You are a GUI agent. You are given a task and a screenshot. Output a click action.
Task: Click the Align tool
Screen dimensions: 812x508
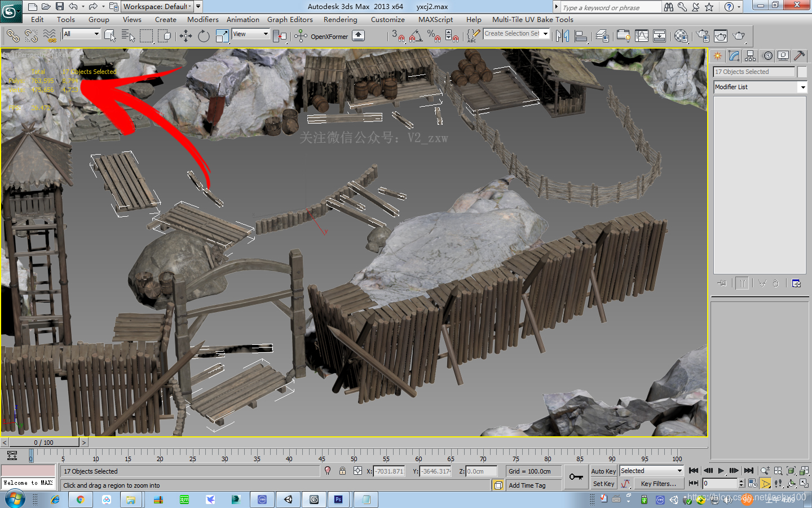coord(581,36)
